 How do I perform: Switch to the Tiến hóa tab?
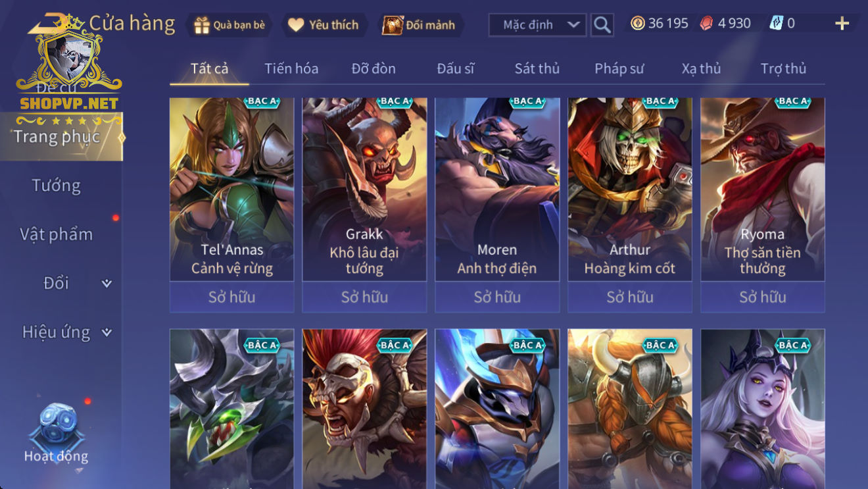pos(291,68)
